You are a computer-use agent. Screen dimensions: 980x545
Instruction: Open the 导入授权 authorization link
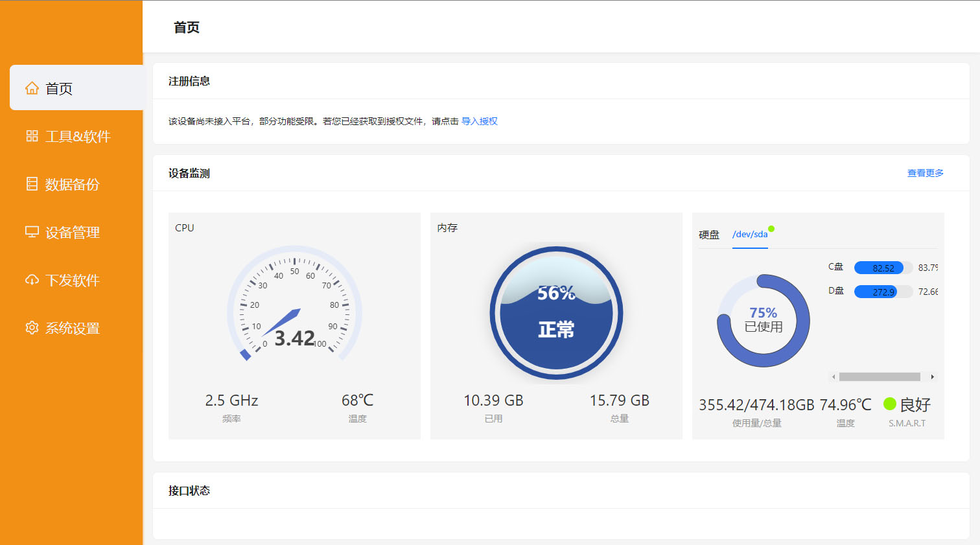(481, 121)
